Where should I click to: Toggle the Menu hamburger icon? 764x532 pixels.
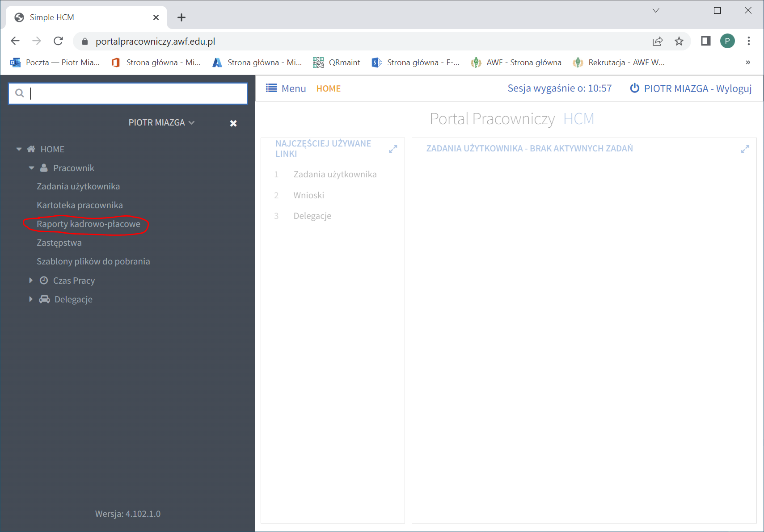[x=271, y=88]
